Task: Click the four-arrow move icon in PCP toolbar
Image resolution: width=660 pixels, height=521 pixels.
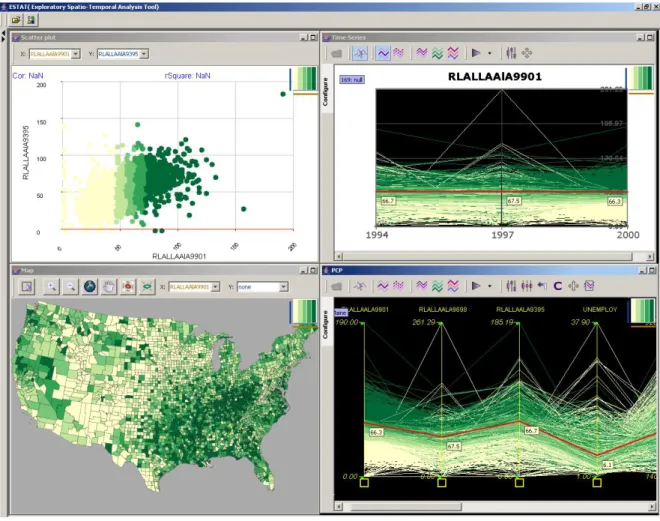Action: (x=573, y=286)
